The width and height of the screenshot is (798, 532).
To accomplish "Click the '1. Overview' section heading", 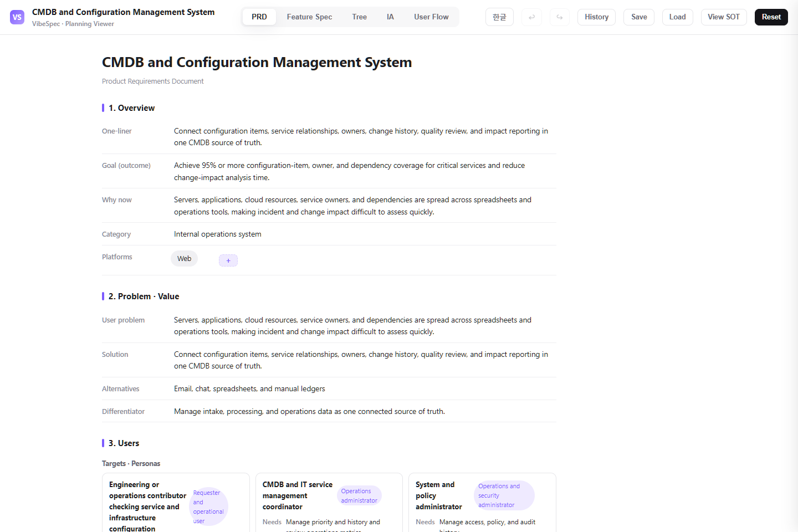I will click(x=131, y=108).
